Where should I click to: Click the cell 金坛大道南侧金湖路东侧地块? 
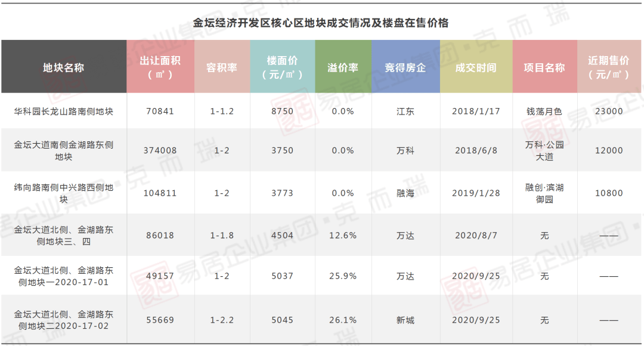point(64,150)
